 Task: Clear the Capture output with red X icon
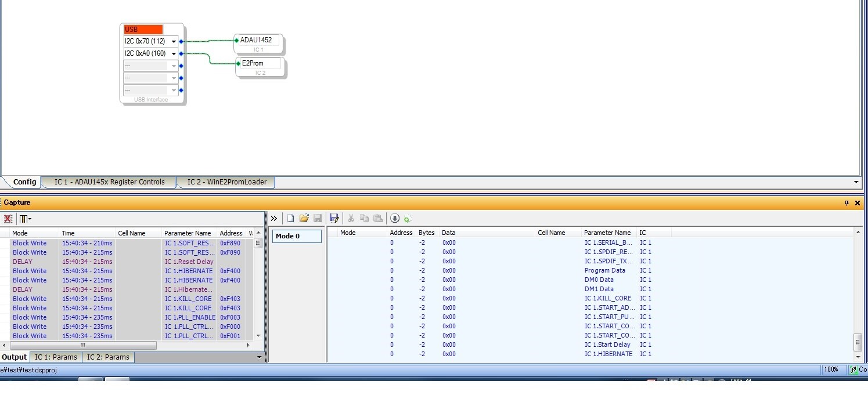(8, 219)
